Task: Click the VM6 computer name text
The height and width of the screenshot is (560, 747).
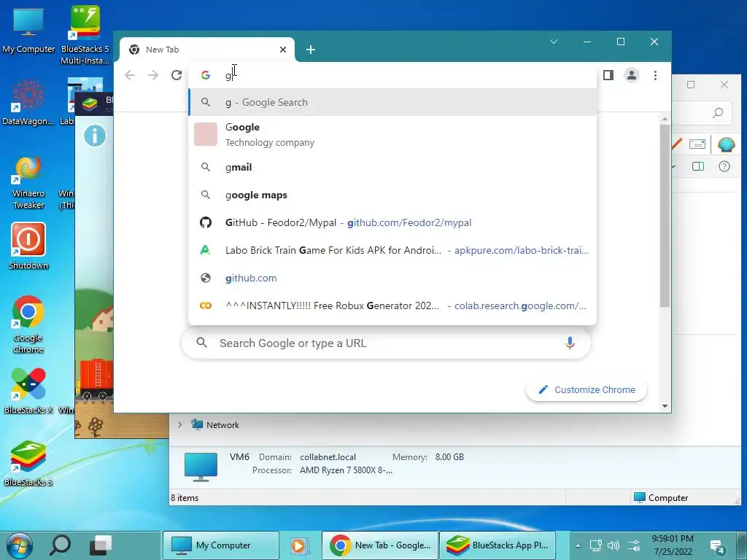Action: 239,456
